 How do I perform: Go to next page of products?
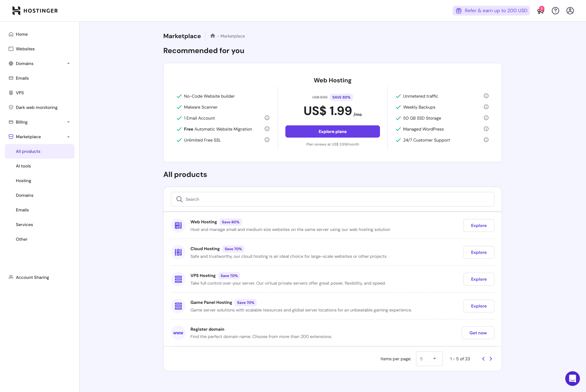tap(491, 359)
